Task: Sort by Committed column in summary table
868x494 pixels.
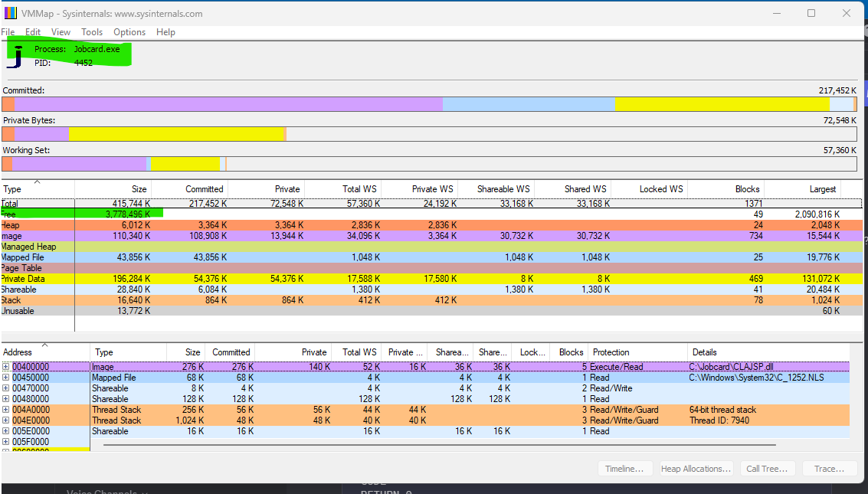Action: point(204,189)
